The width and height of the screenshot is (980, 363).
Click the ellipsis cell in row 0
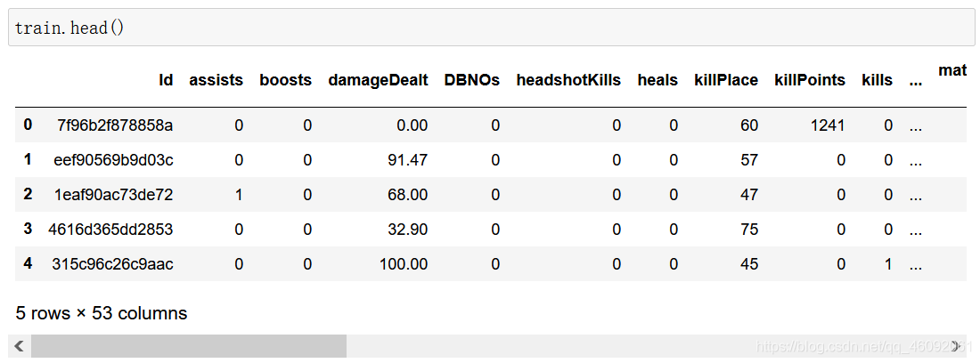[x=916, y=128]
